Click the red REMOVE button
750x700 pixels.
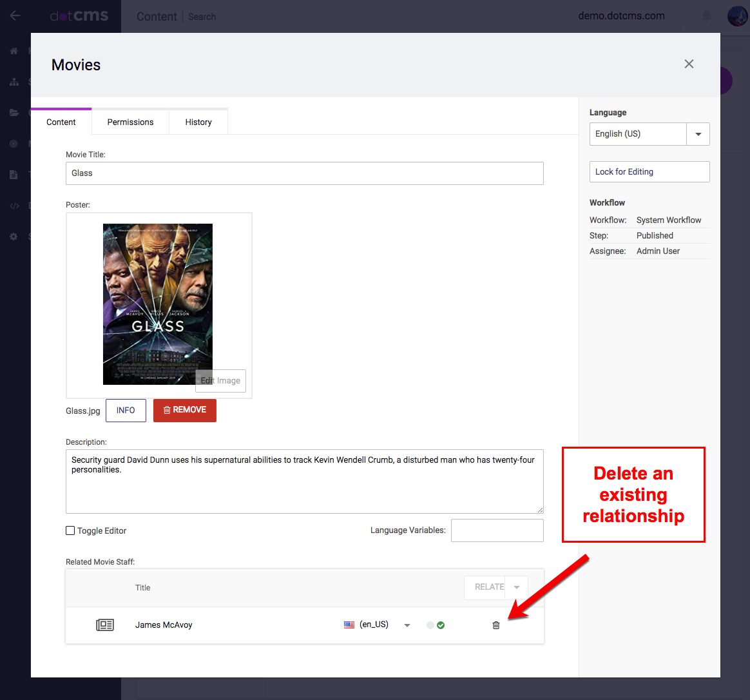pos(185,410)
